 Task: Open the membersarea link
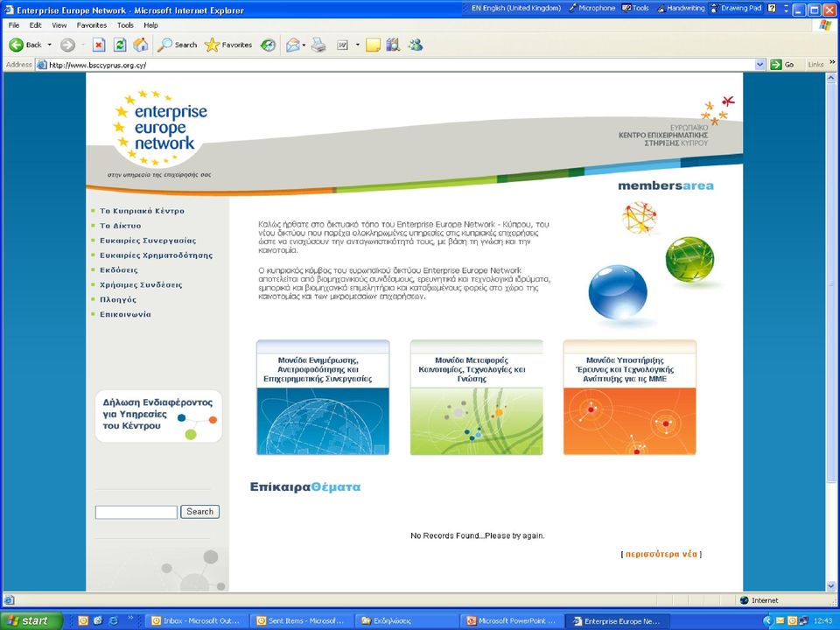point(666,185)
